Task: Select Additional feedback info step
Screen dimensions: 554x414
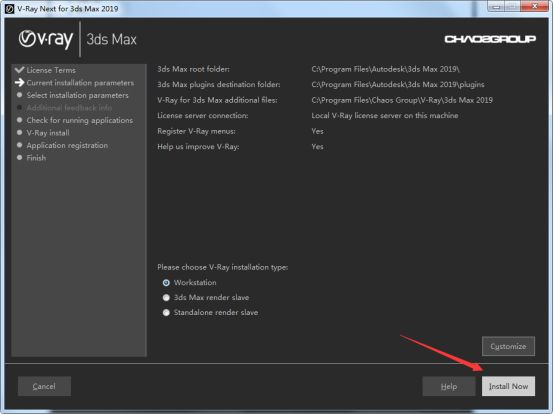Action: click(69, 108)
